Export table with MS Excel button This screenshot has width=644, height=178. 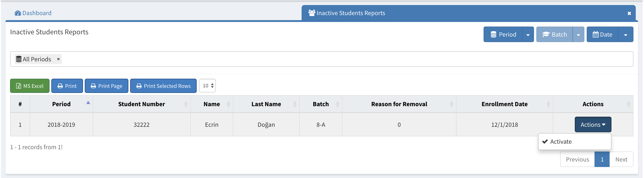point(30,86)
